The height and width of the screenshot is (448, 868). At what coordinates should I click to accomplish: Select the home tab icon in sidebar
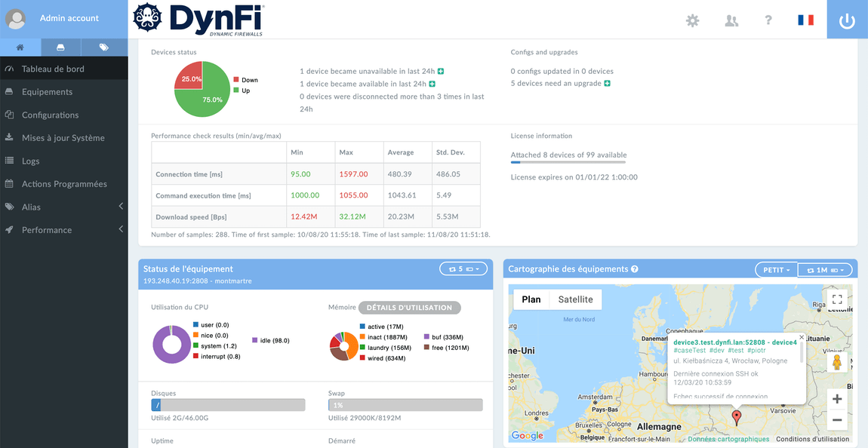coord(20,48)
